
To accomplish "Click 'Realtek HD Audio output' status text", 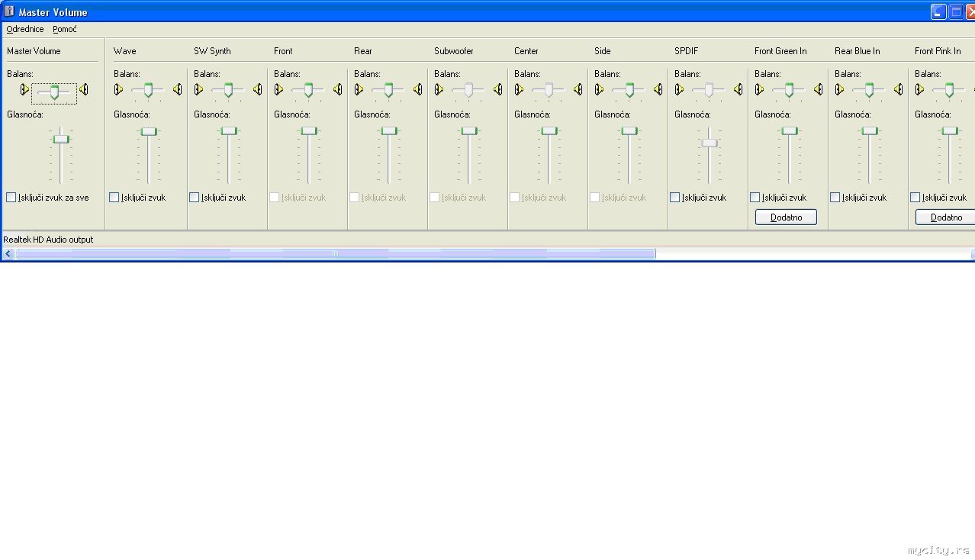I will [48, 240].
